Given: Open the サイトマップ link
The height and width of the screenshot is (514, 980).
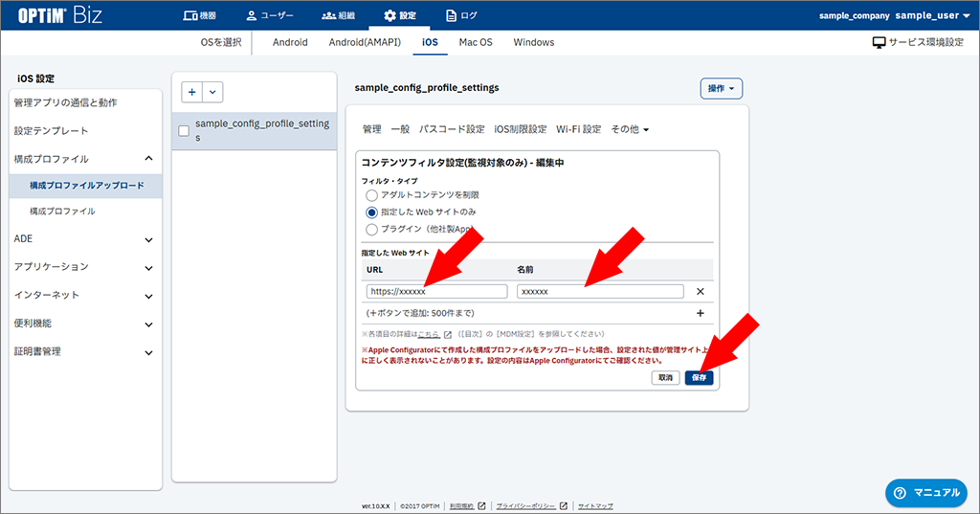Looking at the screenshot, I should click(x=595, y=506).
